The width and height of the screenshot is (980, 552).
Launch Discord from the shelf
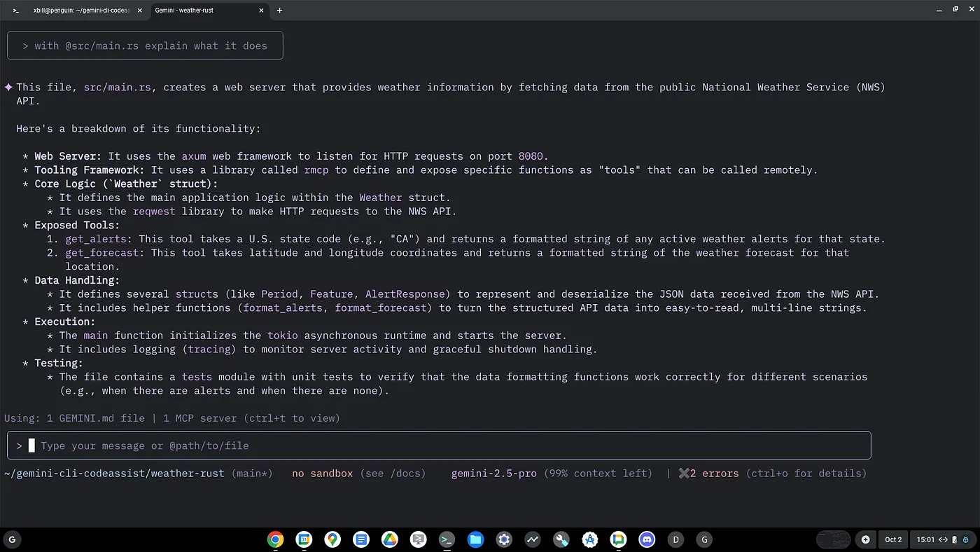coord(647,539)
